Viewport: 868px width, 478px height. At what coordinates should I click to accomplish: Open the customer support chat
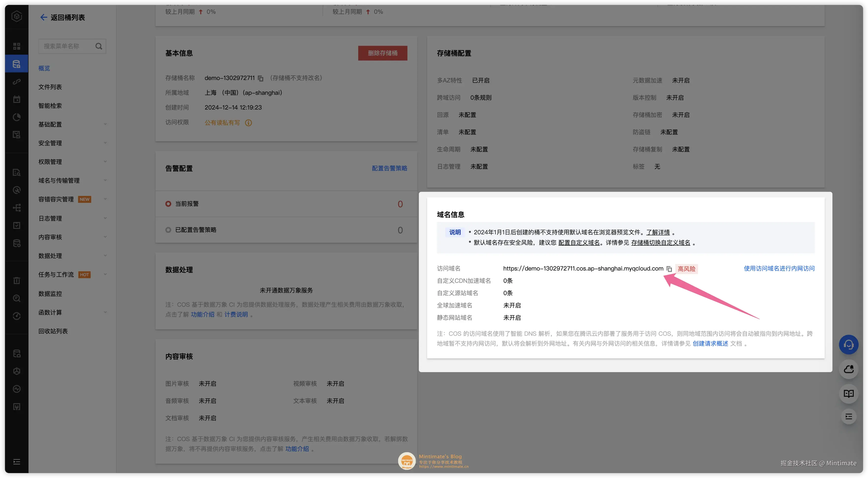click(x=849, y=345)
